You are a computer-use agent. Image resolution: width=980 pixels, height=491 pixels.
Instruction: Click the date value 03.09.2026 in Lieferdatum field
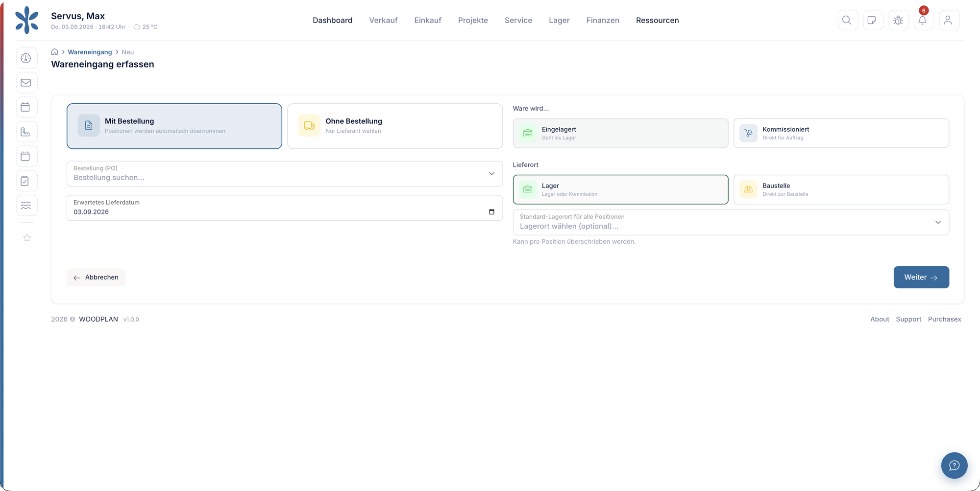tap(91, 212)
